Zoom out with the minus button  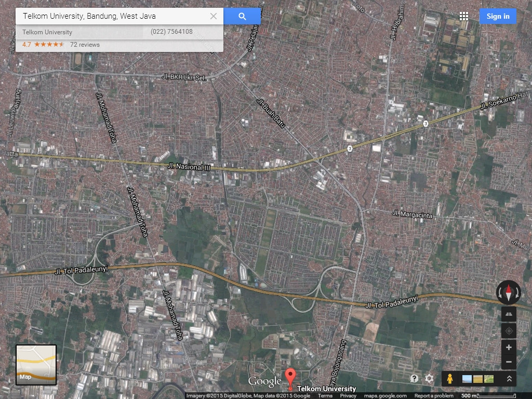tap(509, 362)
